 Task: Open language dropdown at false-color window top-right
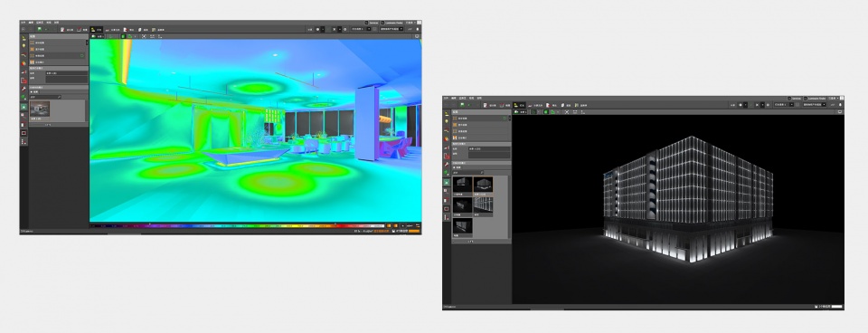[x=410, y=23]
